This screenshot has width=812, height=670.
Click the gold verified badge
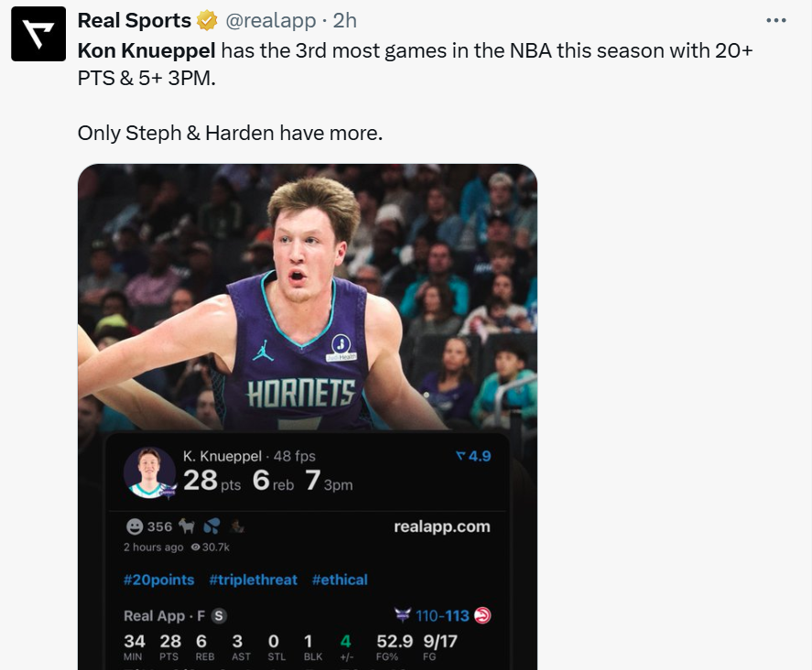point(208,20)
